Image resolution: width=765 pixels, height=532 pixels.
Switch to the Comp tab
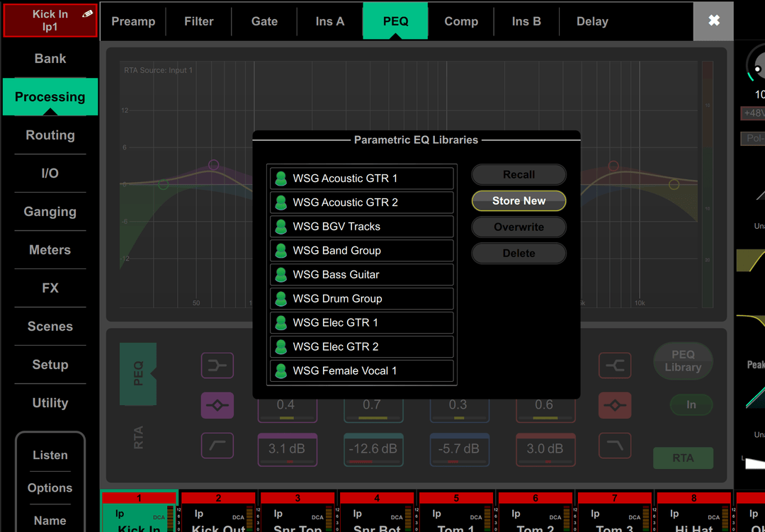(x=461, y=21)
